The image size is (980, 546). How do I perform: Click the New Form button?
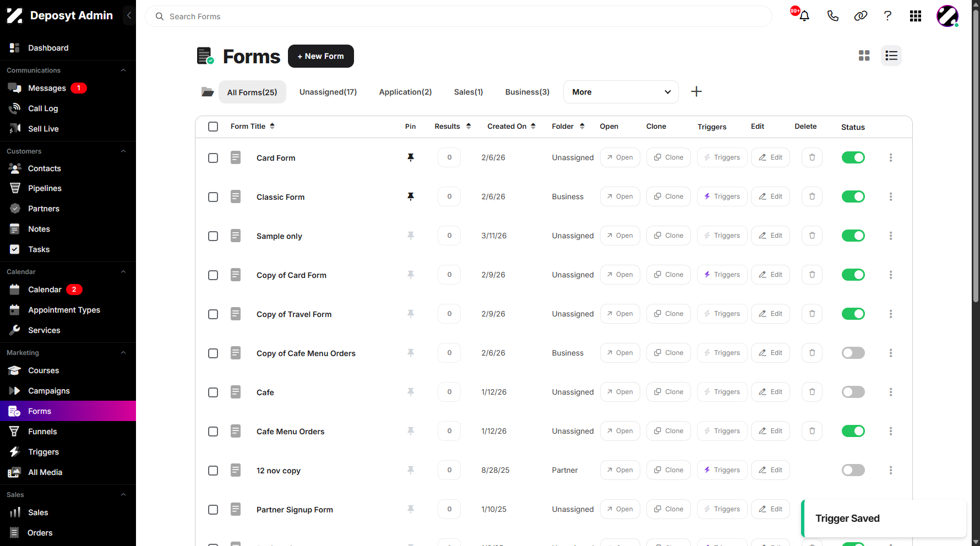[320, 56]
